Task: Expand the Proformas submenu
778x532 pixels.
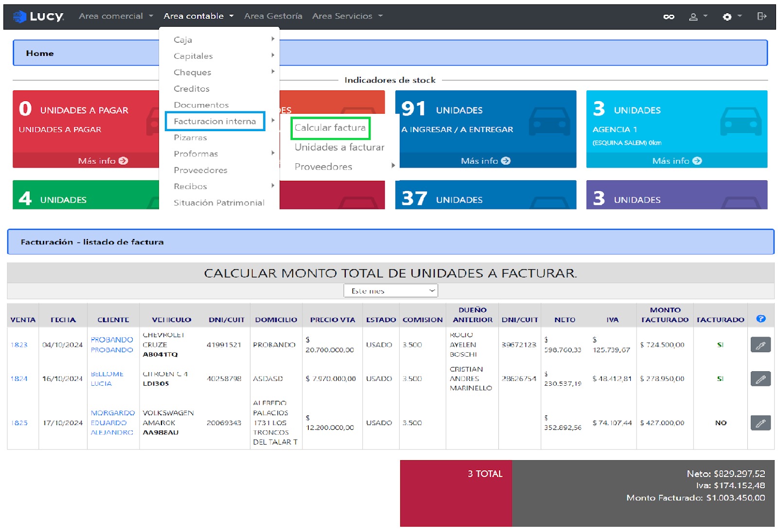Action: coord(219,154)
